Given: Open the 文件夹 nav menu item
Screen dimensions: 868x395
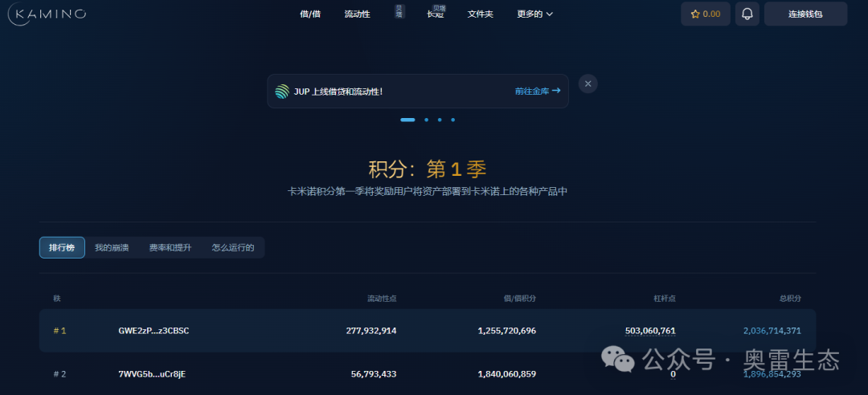Looking at the screenshot, I should click(x=480, y=14).
